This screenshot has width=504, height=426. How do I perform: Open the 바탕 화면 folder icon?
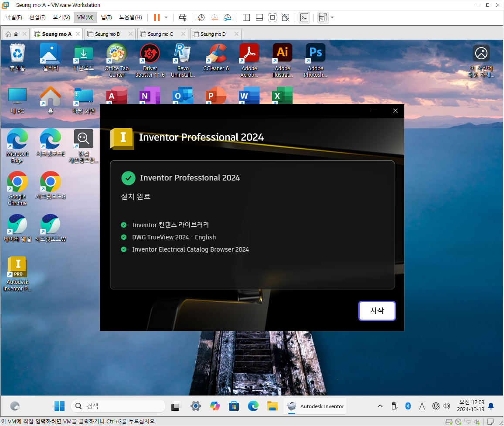(x=84, y=100)
